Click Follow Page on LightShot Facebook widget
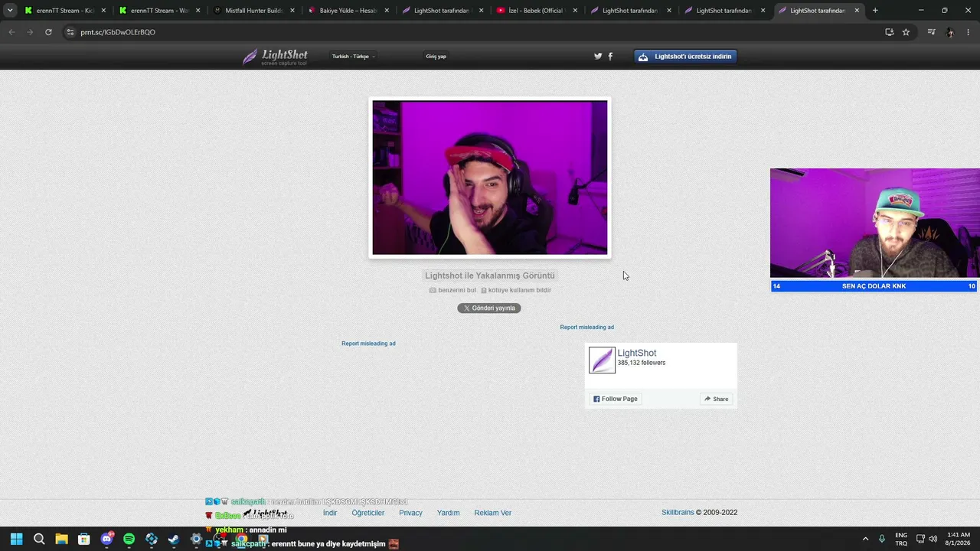 pyautogui.click(x=616, y=399)
